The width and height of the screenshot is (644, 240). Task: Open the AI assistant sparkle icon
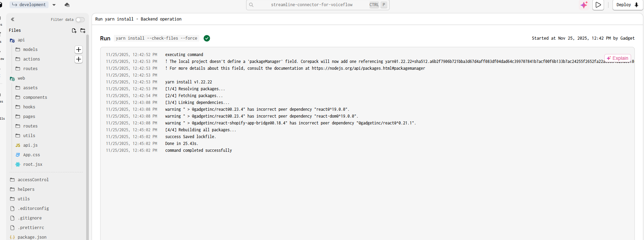pyautogui.click(x=584, y=5)
